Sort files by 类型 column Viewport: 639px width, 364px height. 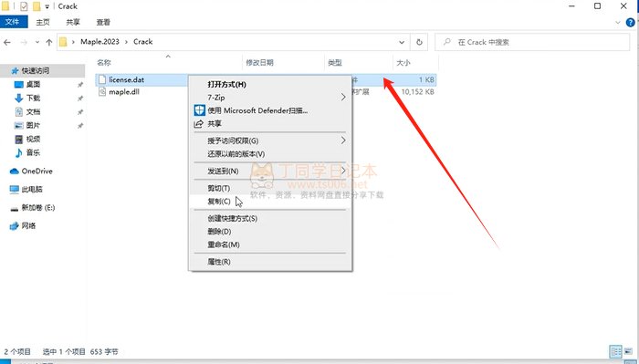tap(335, 62)
